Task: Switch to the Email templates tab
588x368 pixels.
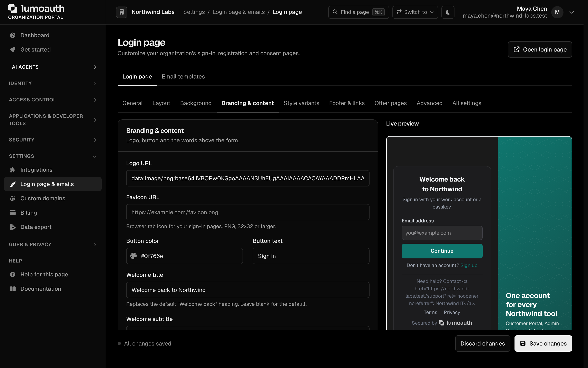Action: point(183,77)
